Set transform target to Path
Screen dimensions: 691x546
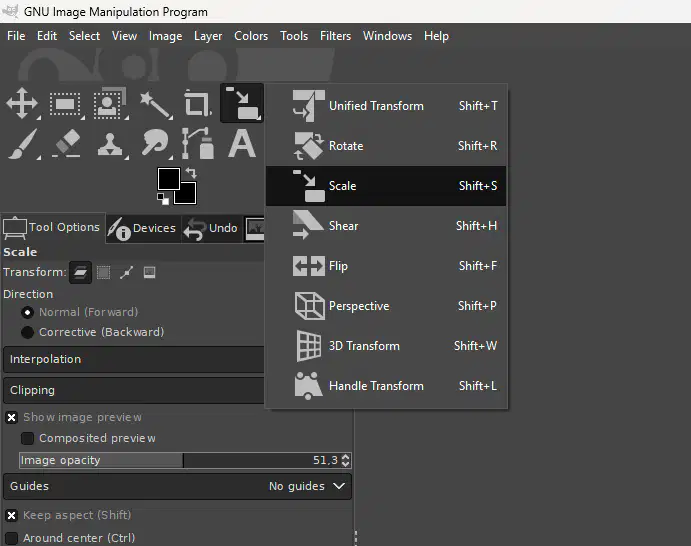point(126,272)
